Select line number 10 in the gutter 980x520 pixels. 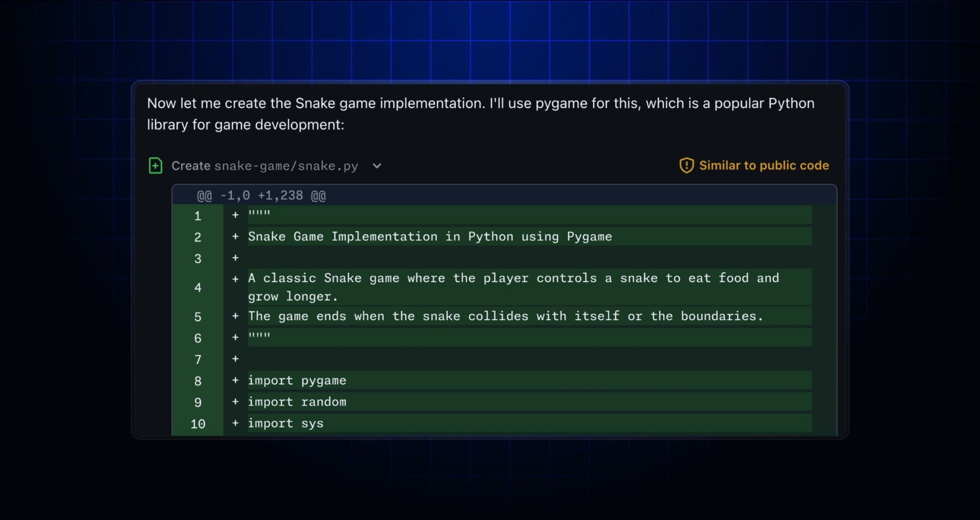(x=198, y=424)
